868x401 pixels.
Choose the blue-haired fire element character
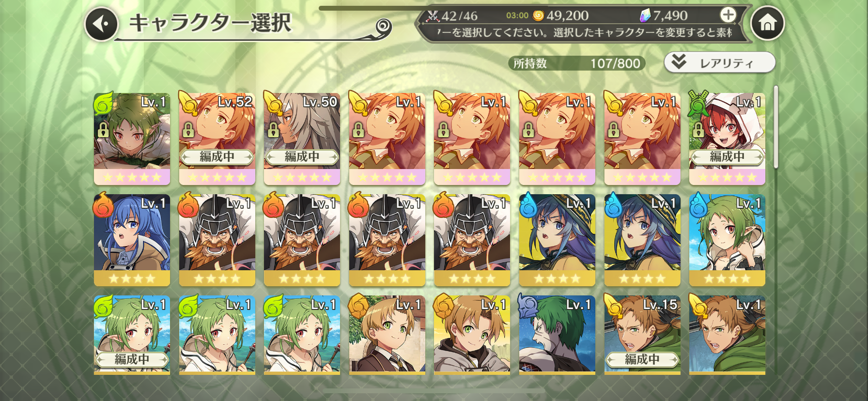(132, 240)
